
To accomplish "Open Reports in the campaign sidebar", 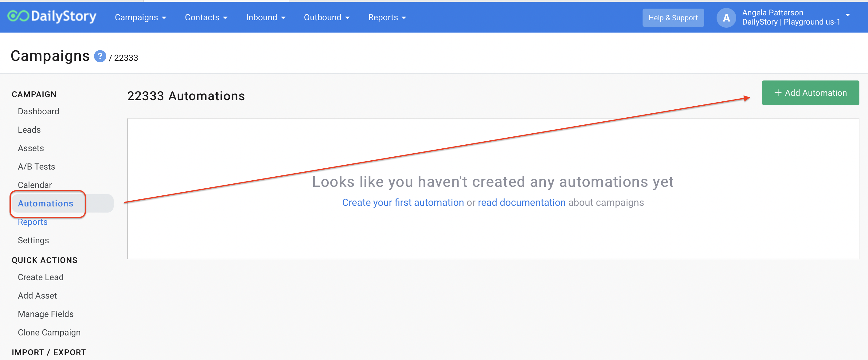I will point(33,222).
